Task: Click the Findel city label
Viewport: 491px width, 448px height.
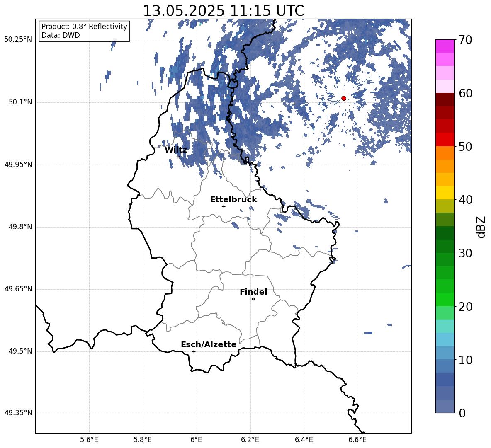Action: coord(253,292)
